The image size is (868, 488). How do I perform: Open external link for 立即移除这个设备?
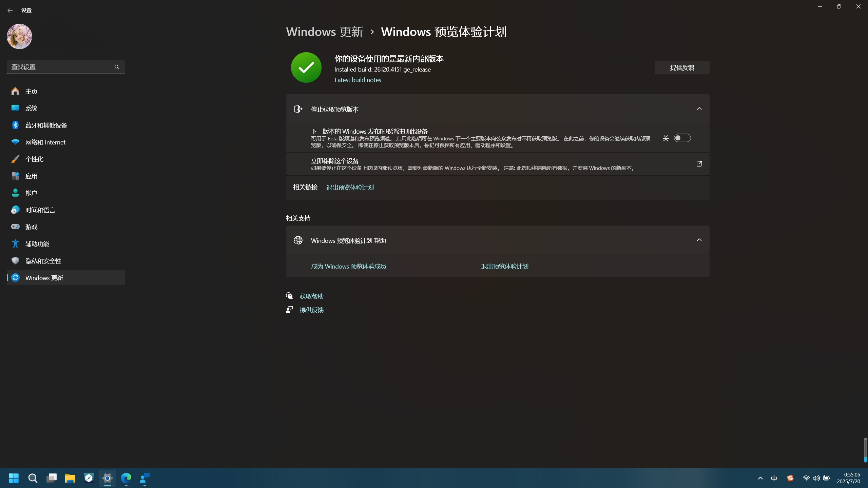click(x=699, y=164)
